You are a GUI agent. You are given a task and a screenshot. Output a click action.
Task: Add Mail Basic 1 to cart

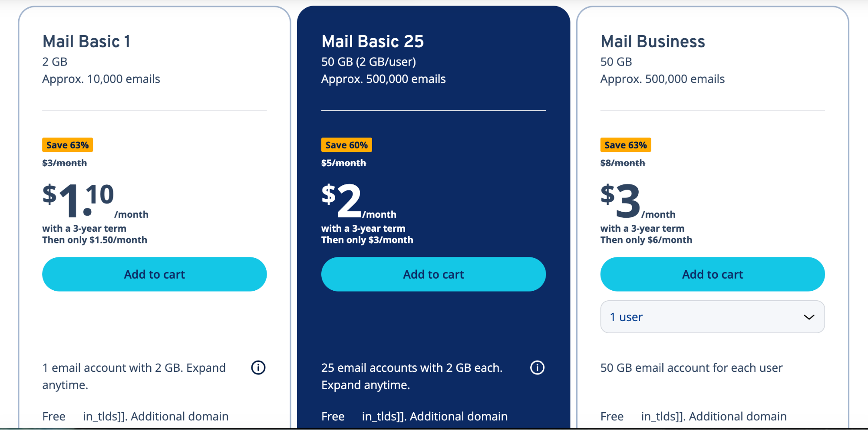point(154,274)
